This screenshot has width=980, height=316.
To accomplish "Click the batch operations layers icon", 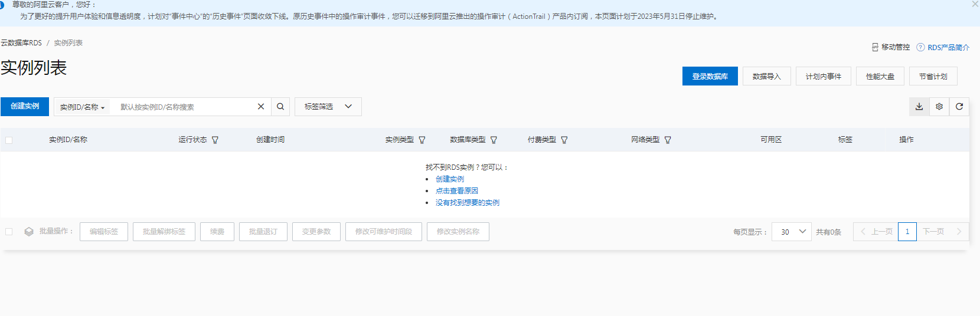I will (x=29, y=232).
